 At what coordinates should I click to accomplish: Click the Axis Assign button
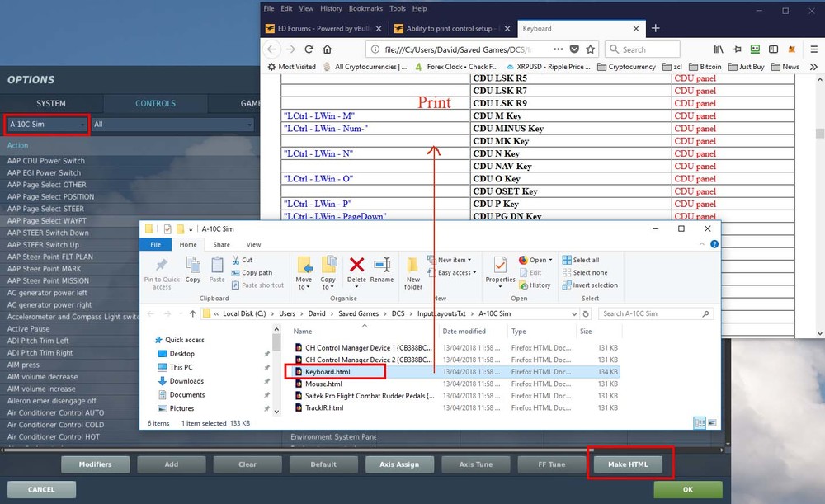tap(399, 464)
